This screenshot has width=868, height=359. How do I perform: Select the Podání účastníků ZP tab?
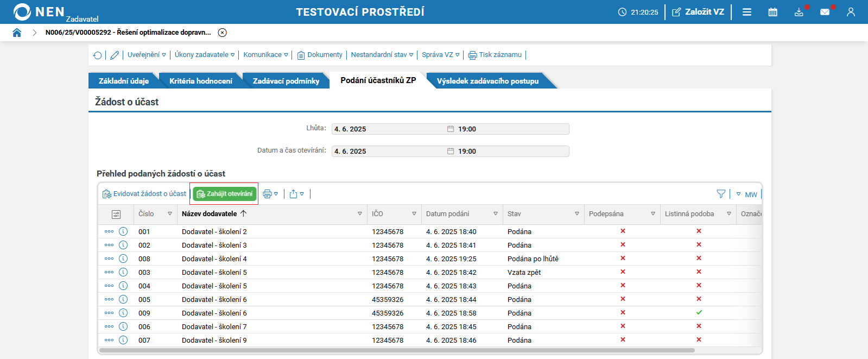point(378,80)
